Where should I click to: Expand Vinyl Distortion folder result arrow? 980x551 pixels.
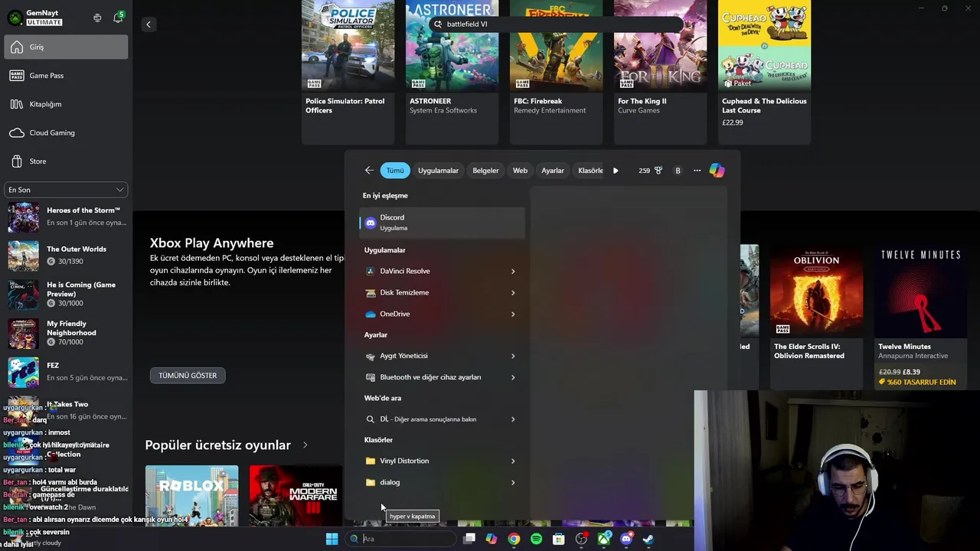pyautogui.click(x=513, y=461)
